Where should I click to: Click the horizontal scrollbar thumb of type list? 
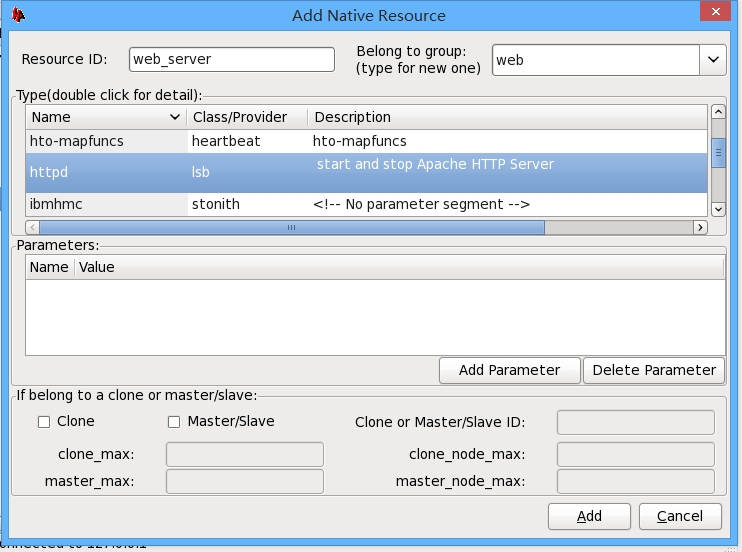click(x=292, y=228)
